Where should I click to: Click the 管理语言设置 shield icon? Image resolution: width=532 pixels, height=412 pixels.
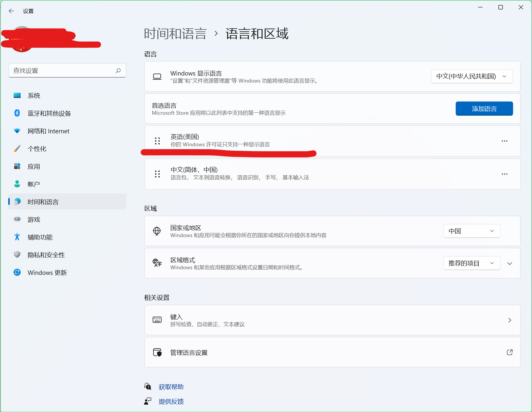point(157,352)
